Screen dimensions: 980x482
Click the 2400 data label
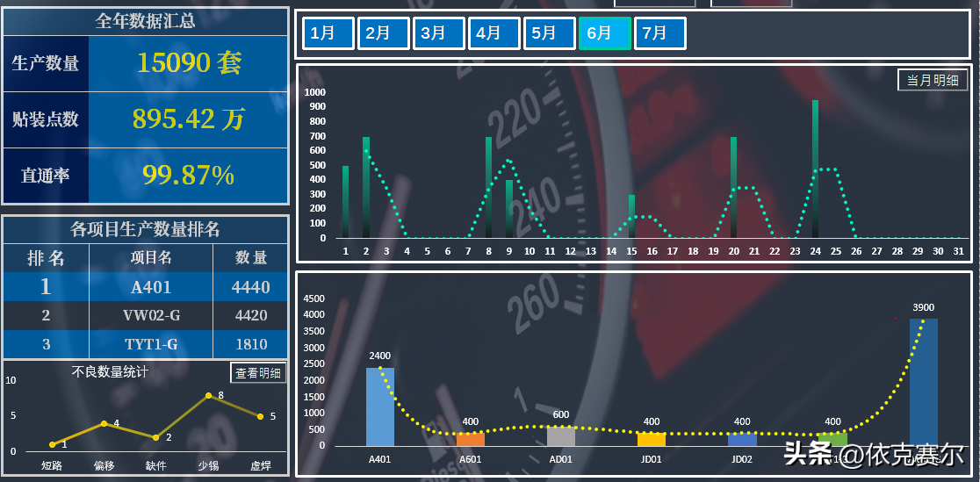pos(380,356)
